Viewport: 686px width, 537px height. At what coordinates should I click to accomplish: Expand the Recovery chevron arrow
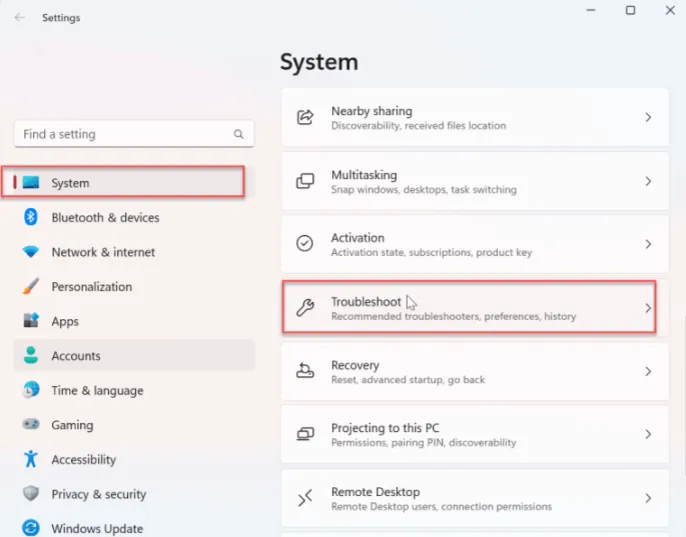[x=648, y=371]
